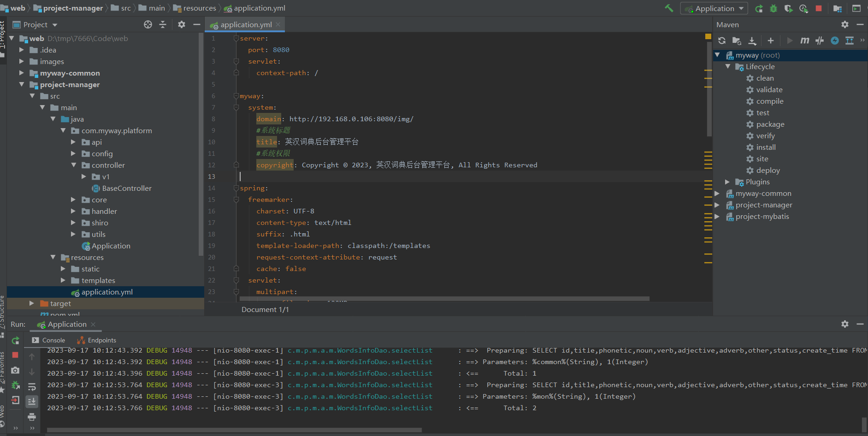Viewport: 868px width, 436px height.
Task: Stop the application with the top toolbar red square
Action: point(819,8)
